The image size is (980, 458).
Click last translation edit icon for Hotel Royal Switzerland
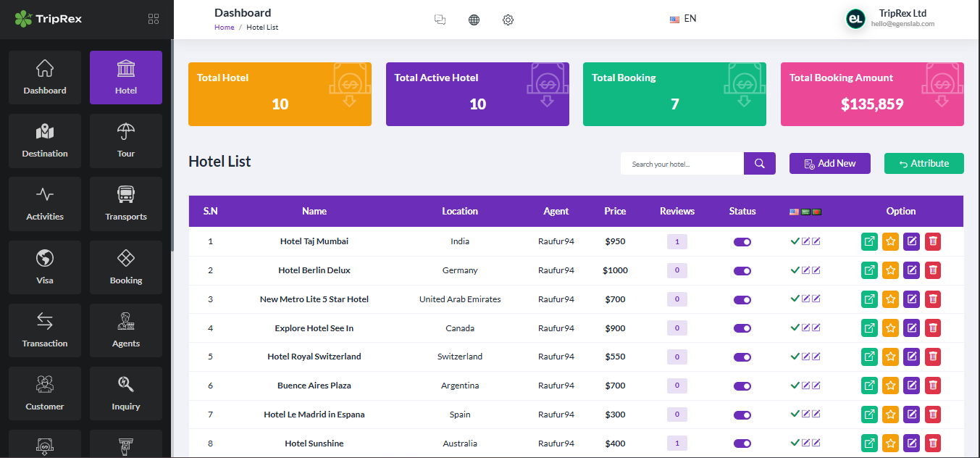(816, 357)
